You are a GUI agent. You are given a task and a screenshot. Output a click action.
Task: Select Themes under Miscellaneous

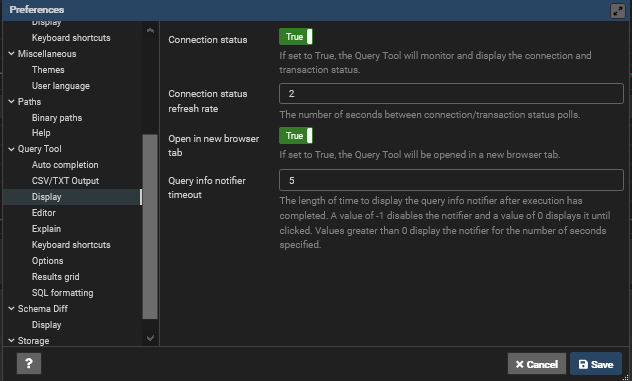point(48,70)
